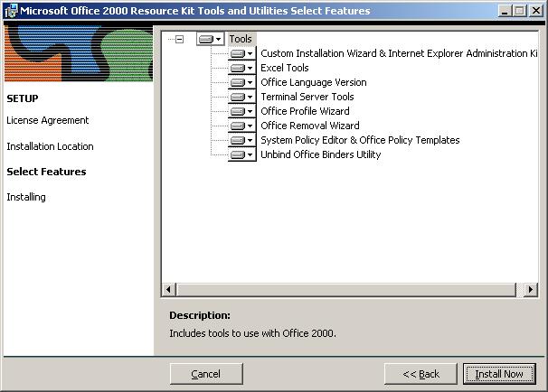Select Unbind Office Binders Utility label
The height and width of the screenshot is (392, 548).
pos(320,154)
